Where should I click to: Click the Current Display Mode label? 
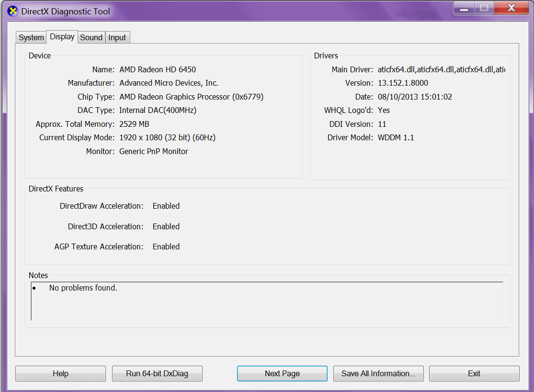(77, 137)
